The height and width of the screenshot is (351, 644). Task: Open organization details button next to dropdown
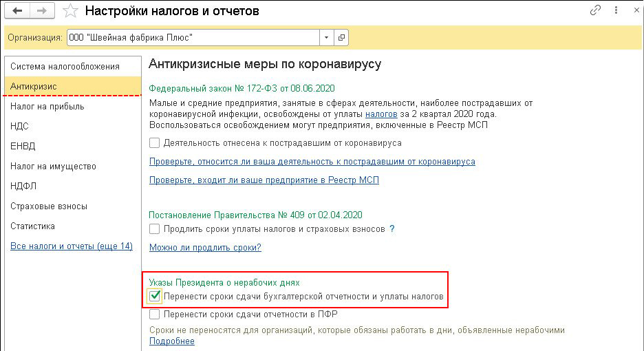tap(341, 37)
